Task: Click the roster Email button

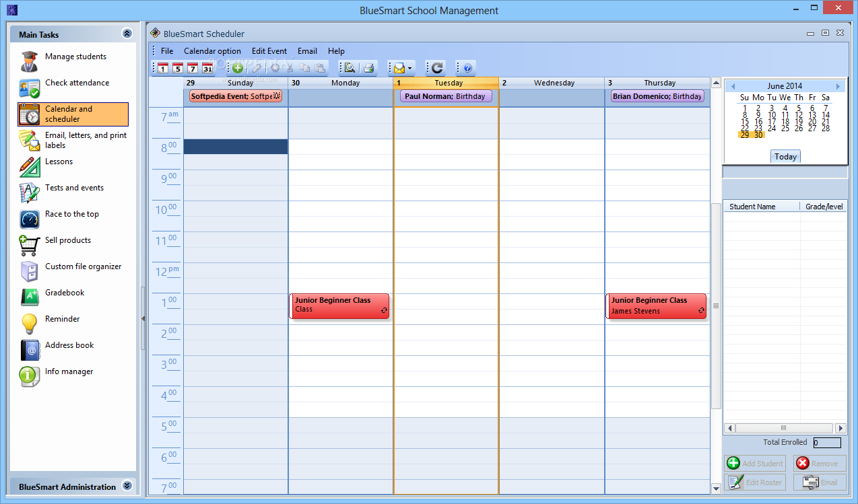Action: pos(820,482)
